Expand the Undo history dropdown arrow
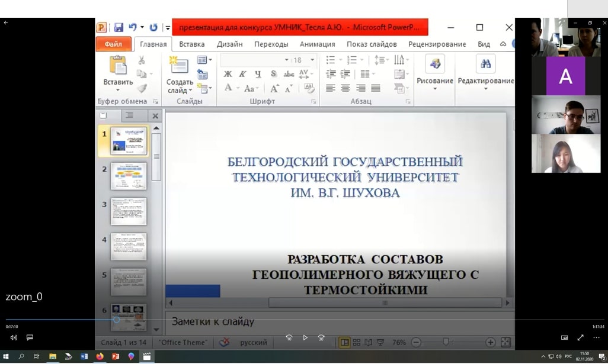The width and height of the screenshot is (608, 364). click(x=142, y=27)
